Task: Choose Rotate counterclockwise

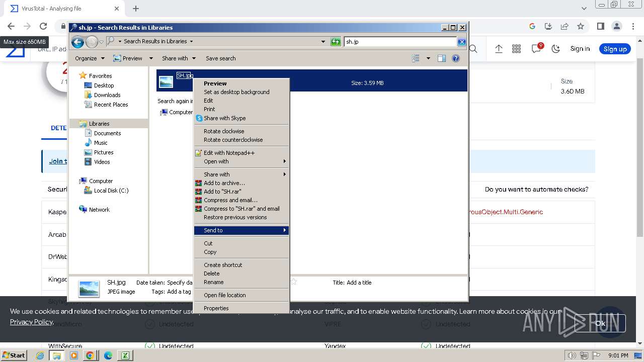Action: 242,140
